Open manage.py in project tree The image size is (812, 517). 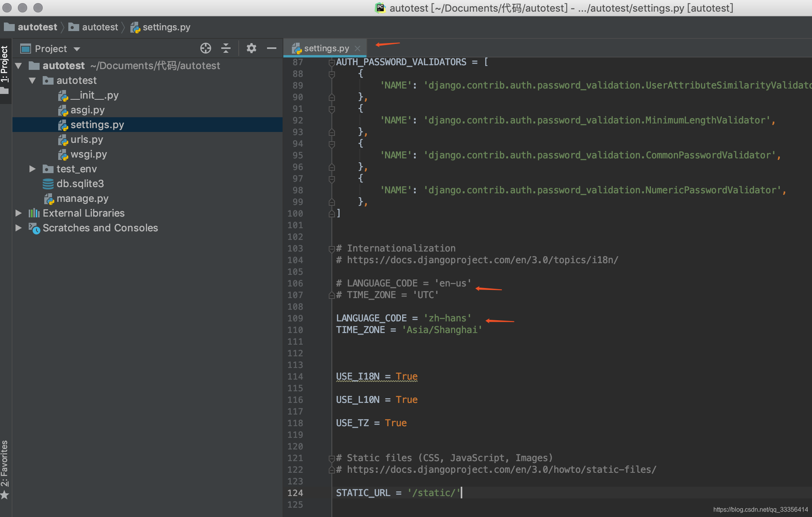point(82,198)
